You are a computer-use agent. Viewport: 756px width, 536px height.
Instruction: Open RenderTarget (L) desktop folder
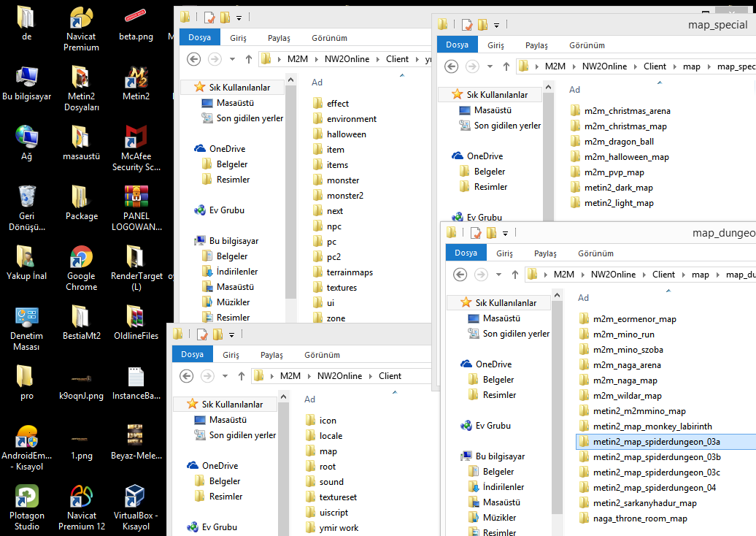[x=136, y=268]
